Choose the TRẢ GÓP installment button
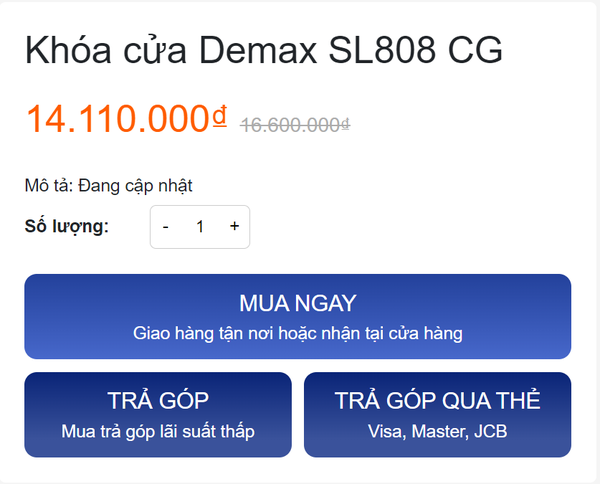The image size is (600, 484). [158, 415]
